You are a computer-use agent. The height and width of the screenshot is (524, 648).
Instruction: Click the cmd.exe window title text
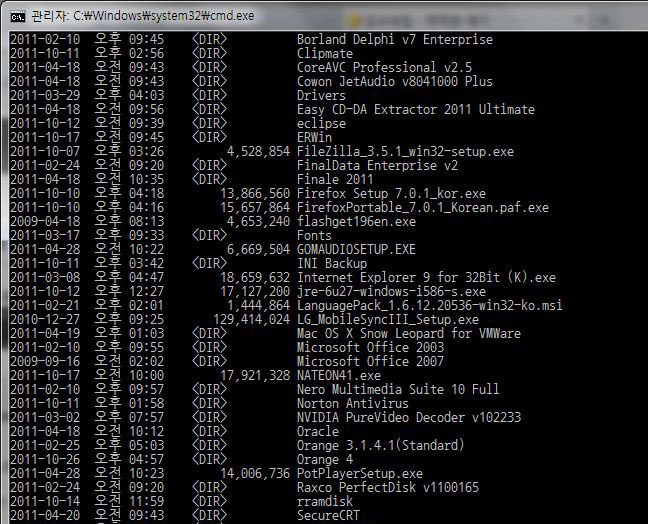143,16
